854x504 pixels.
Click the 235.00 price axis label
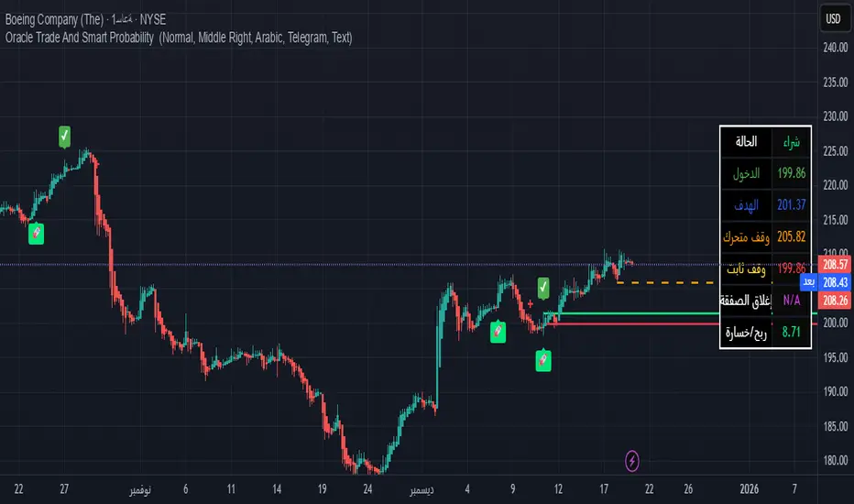[x=836, y=82]
